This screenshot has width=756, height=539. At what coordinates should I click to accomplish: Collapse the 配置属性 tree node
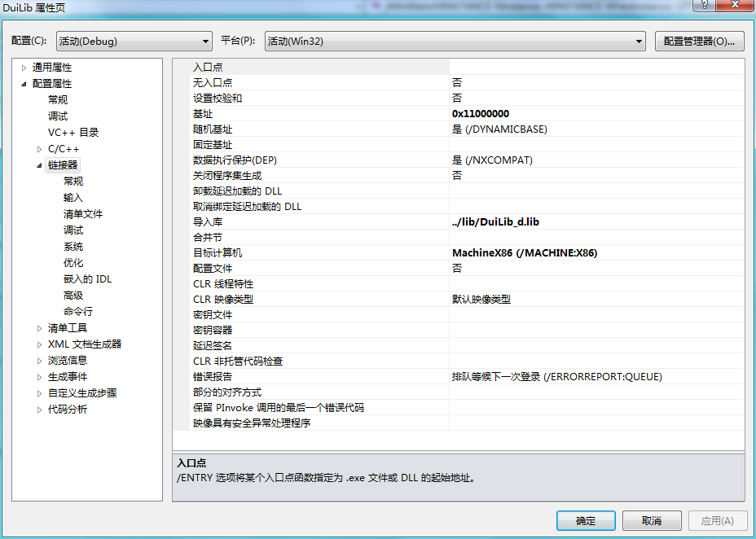24,84
